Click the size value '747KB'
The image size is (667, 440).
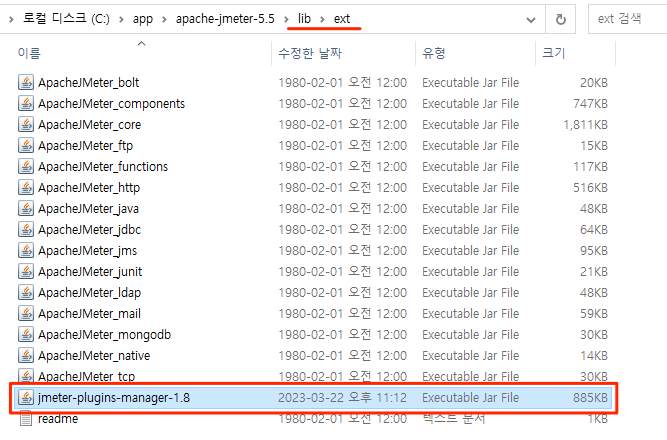click(590, 103)
